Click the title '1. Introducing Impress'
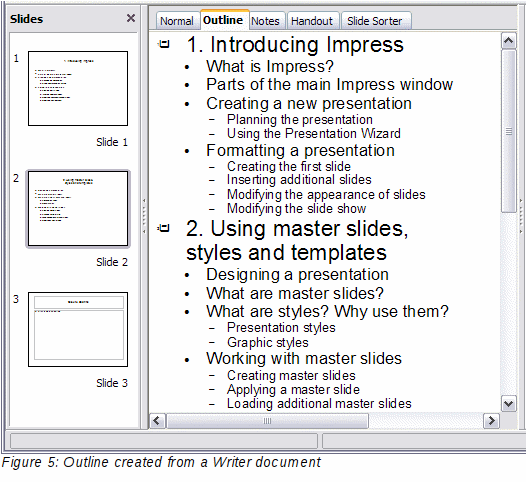The image size is (526, 482). [x=295, y=44]
